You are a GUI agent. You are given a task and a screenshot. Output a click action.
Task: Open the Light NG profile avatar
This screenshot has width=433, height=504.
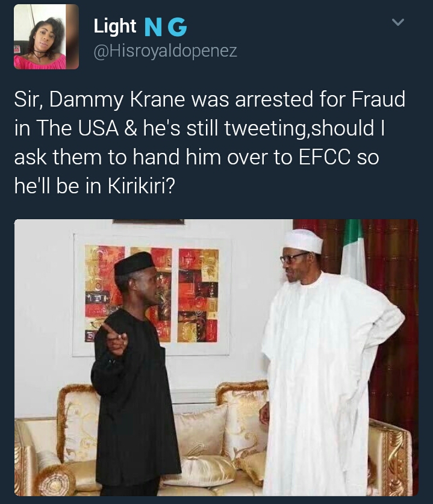[46, 37]
